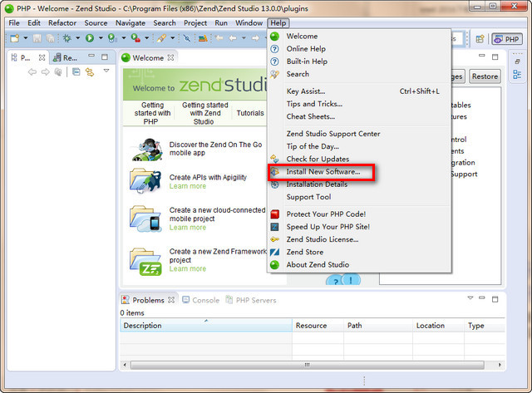The width and height of the screenshot is (532, 393).
Task: Expand the Run dropdown arrow
Action: tap(101, 38)
